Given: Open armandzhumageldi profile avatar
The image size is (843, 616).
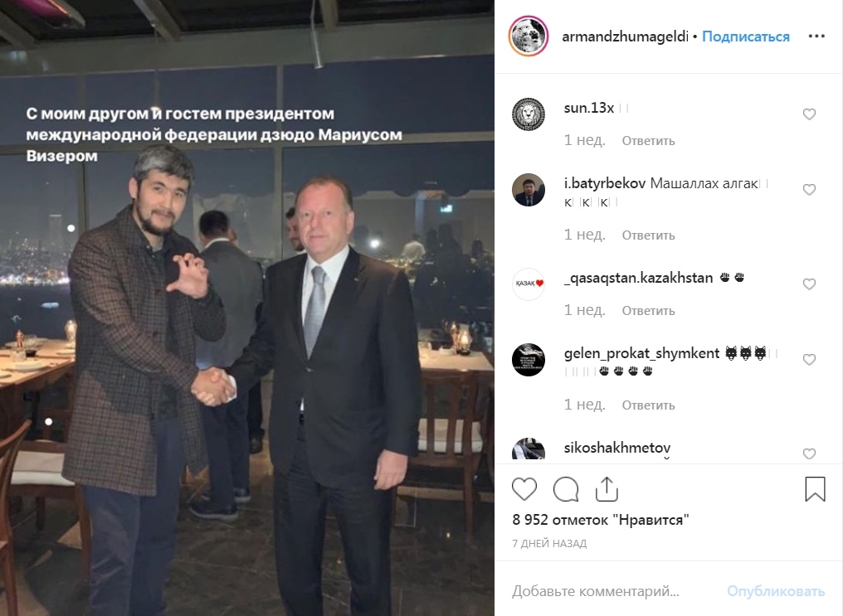Looking at the screenshot, I should coord(529,36).
